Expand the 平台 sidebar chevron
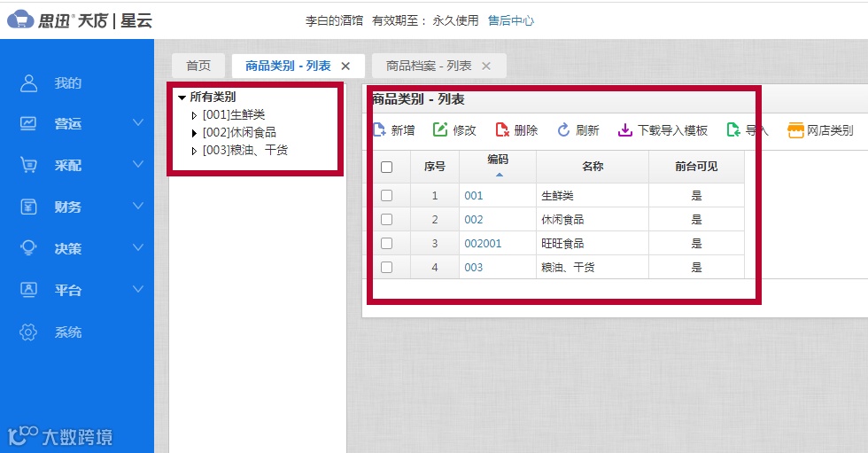This screenshot has width=868, height=453. point(138,289)
